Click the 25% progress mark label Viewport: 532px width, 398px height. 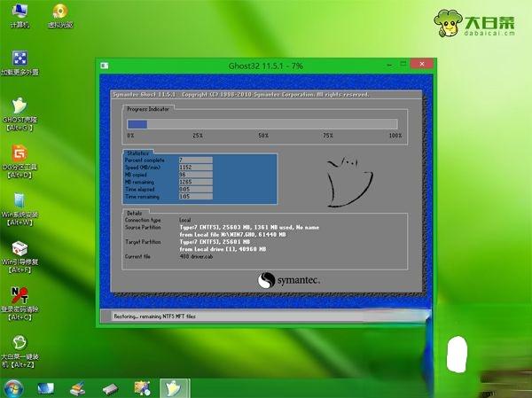click(x=198, y=136)
